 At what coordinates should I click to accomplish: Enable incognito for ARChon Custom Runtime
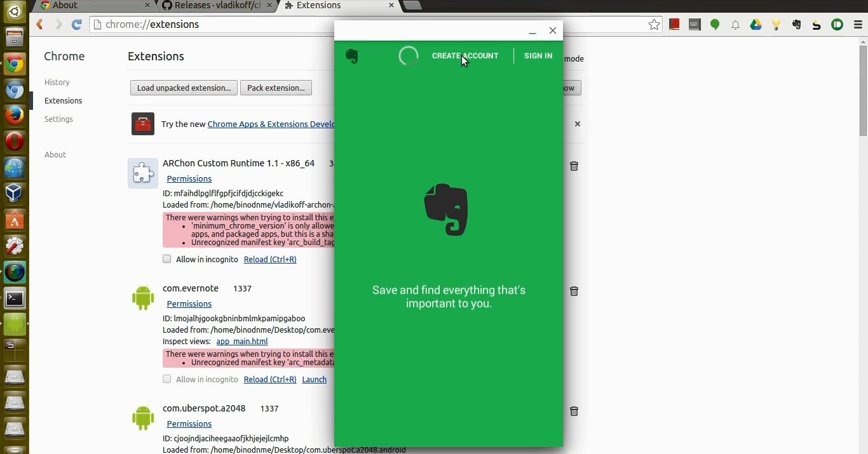click(x=167, y=259)
